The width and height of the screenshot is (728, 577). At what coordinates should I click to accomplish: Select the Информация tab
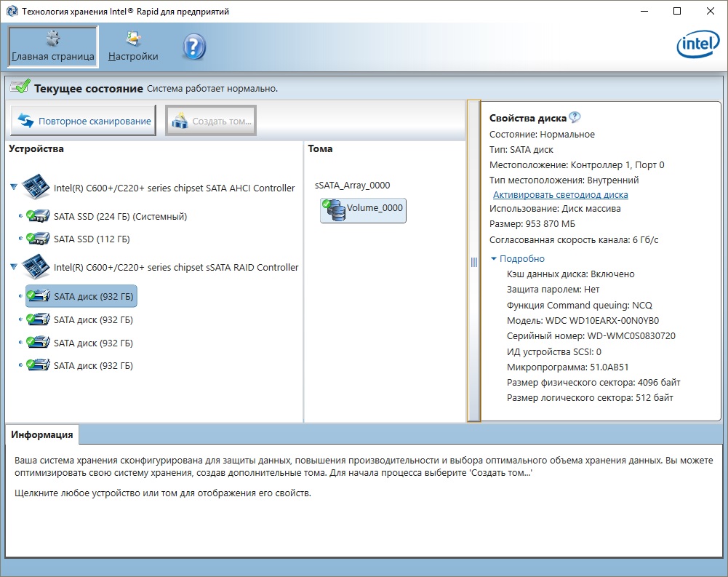(x=42, y=434)
